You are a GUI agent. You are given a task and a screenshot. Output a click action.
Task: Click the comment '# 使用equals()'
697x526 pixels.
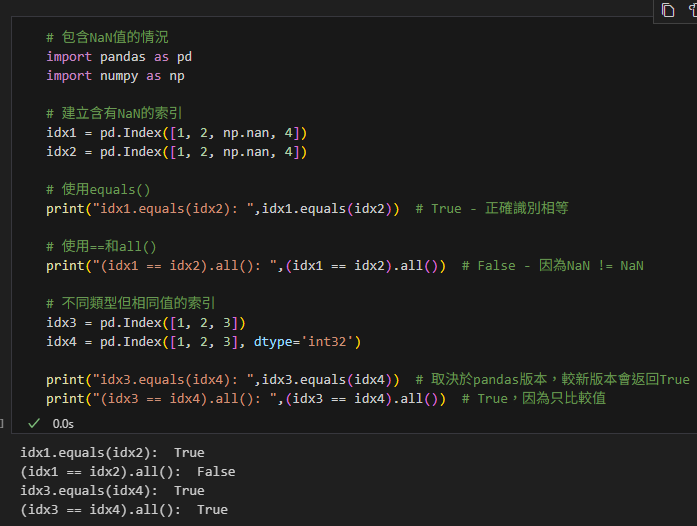tap(98, 189)
